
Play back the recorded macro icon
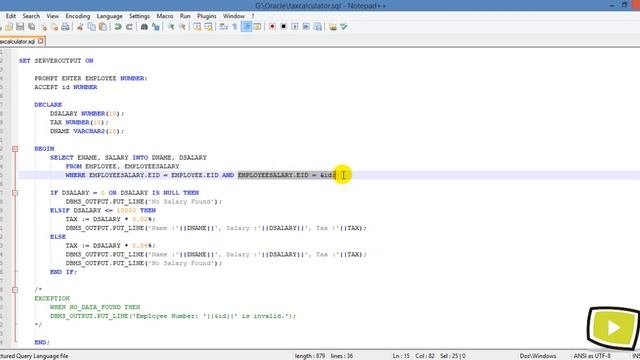pos(295,27)
